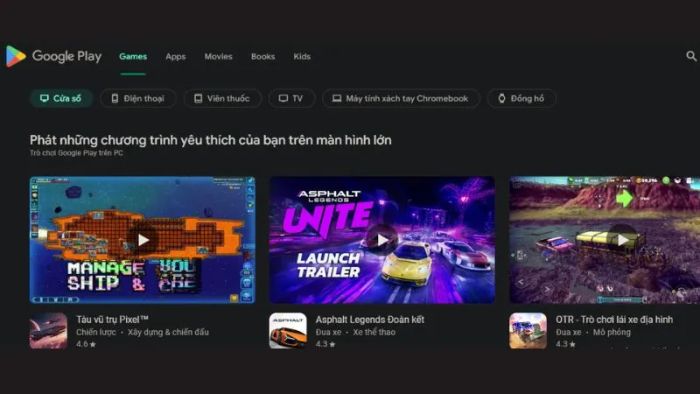700x394 pixels.
Task: Open the OTR game app icon
Action: coord(528,331)
